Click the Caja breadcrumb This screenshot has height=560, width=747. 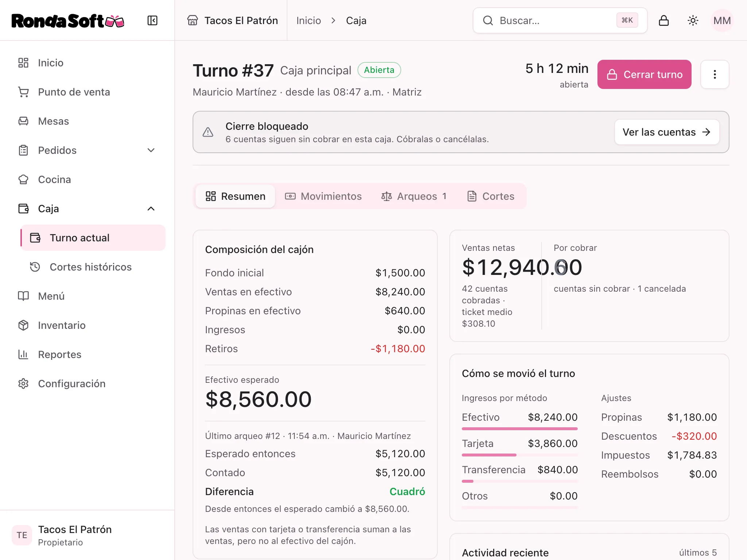(x=356, y=20)
